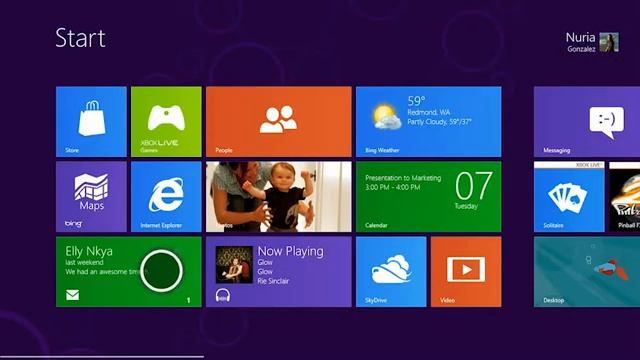
Task: Click the 'Elly Nkya' sender name
Action: click(x=89, y=251)
